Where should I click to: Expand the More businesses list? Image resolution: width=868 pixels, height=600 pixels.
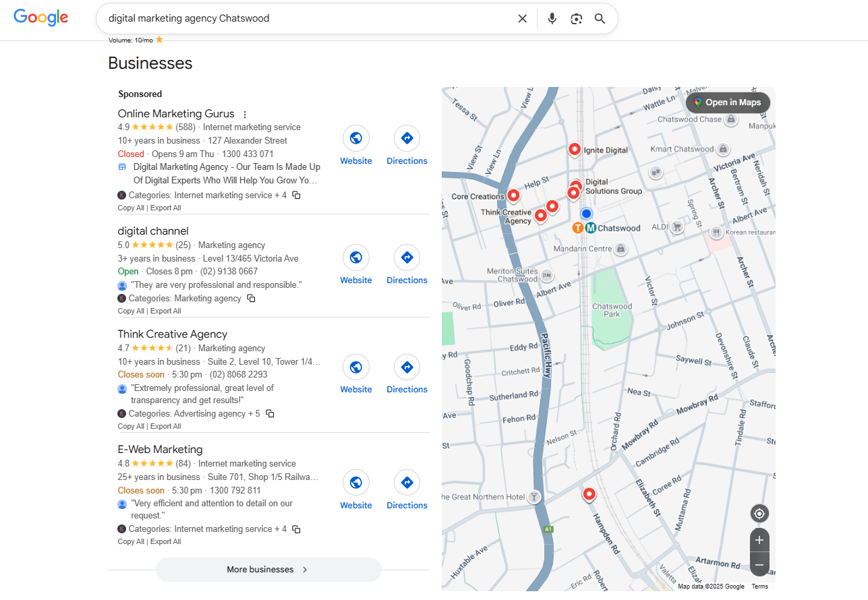[x=268, y=569]
